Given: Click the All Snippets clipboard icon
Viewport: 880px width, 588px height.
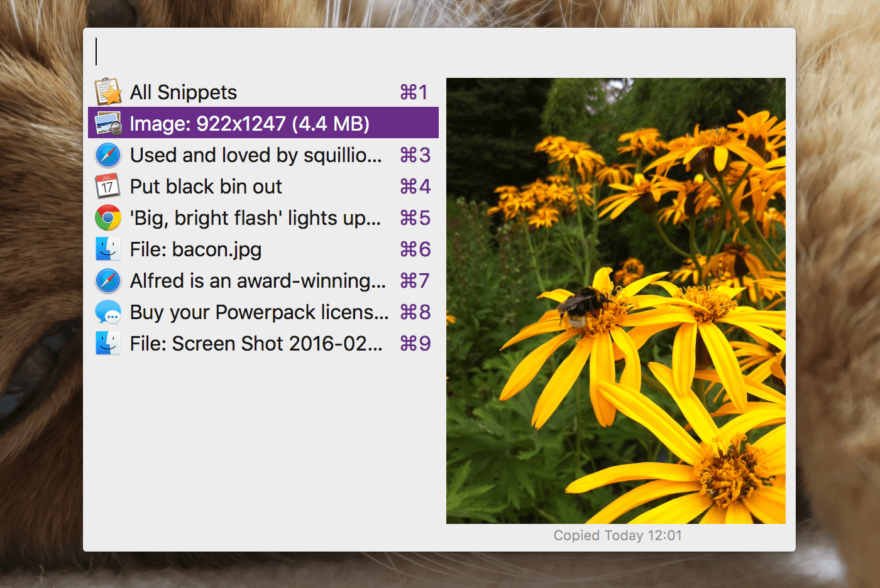Looking at the screenshot, I should (107, 92).
